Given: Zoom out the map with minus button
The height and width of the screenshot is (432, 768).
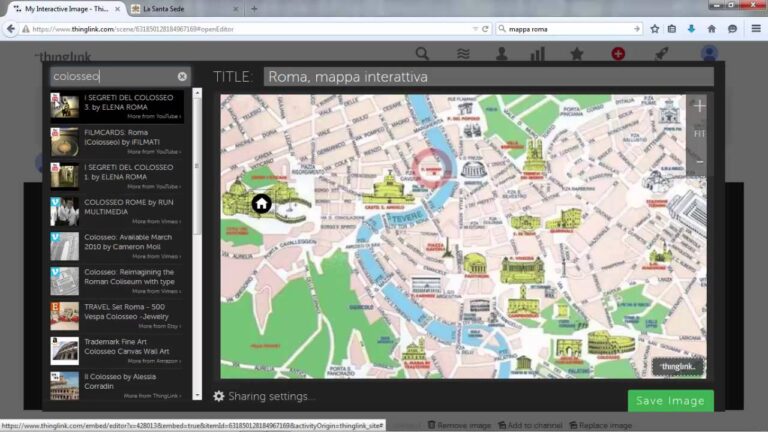Looking at the screenshot, I should coord(699,162).
